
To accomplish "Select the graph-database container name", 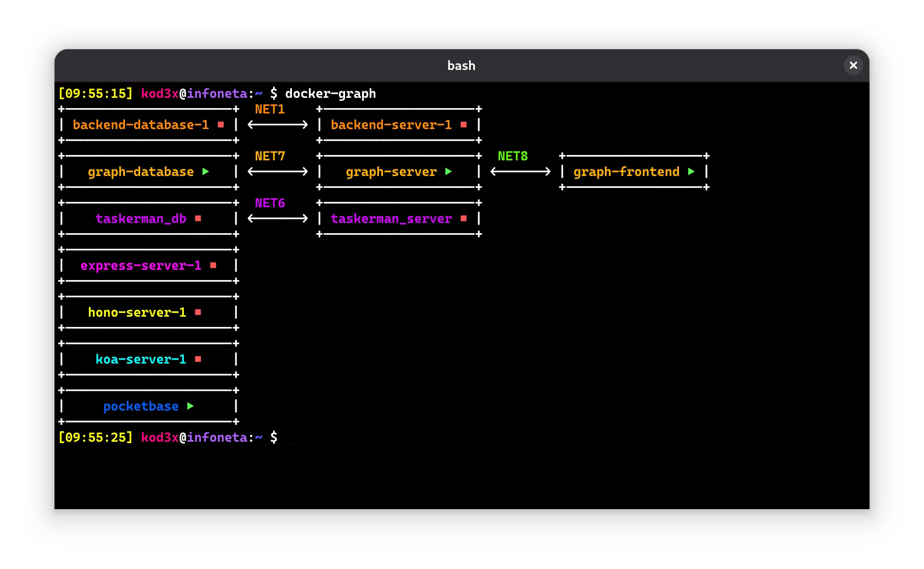I will pos(141,172).
